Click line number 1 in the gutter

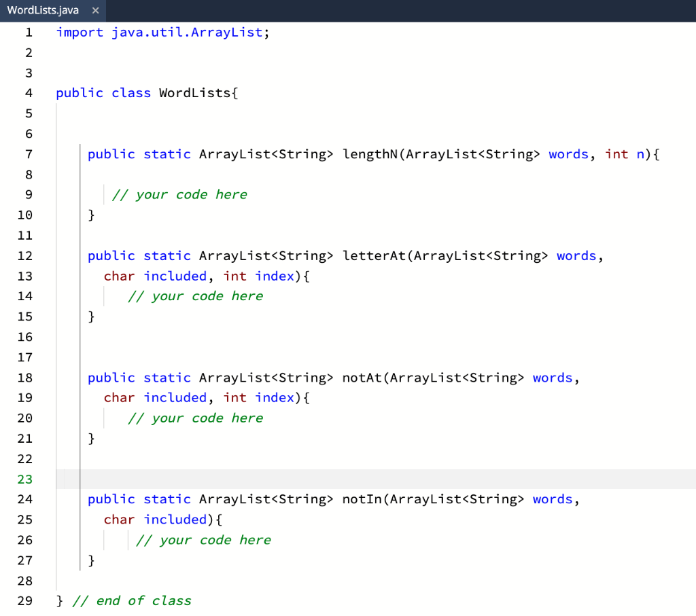click(x=28, y=32)
